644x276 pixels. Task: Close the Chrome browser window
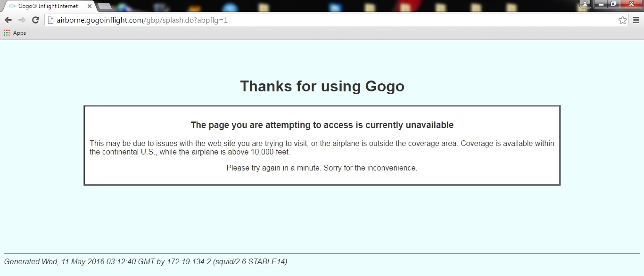click(x=631, y=4)
